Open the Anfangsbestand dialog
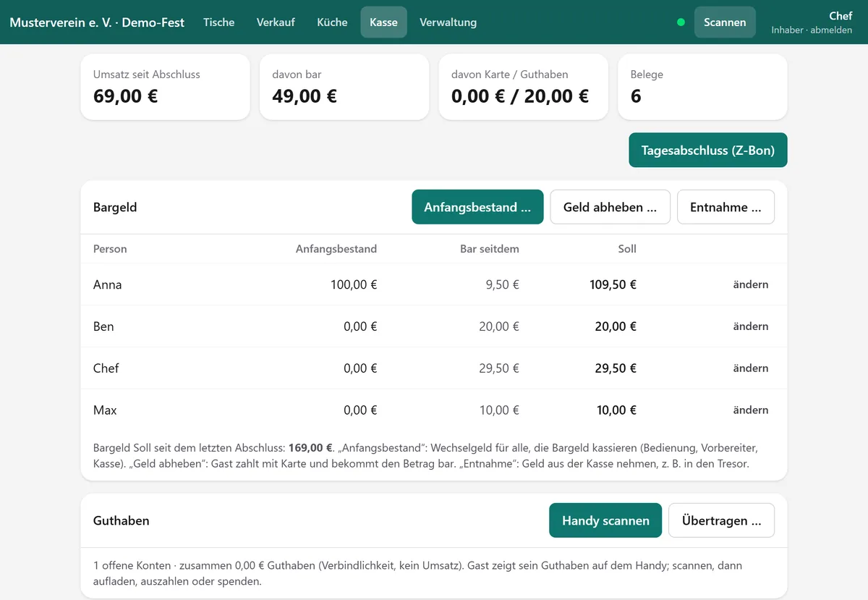This screenshot has width=868, height=600. click(477, 207)
